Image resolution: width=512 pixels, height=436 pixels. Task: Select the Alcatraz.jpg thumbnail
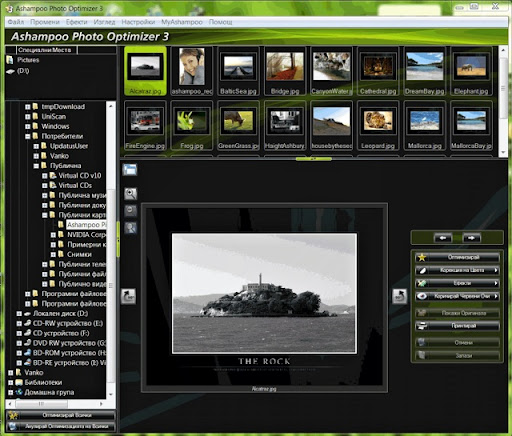pos(145,71)
